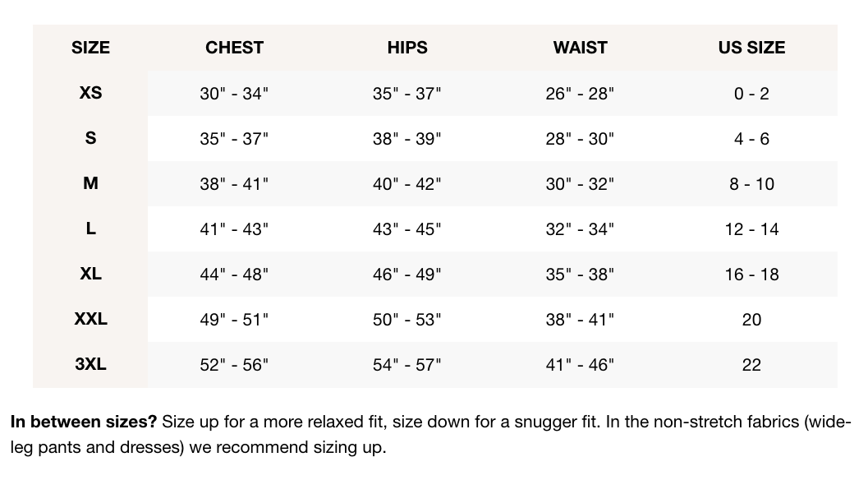
Task: Click waist measurement 41" - 46" for 3XL
Action: [580, 365]
